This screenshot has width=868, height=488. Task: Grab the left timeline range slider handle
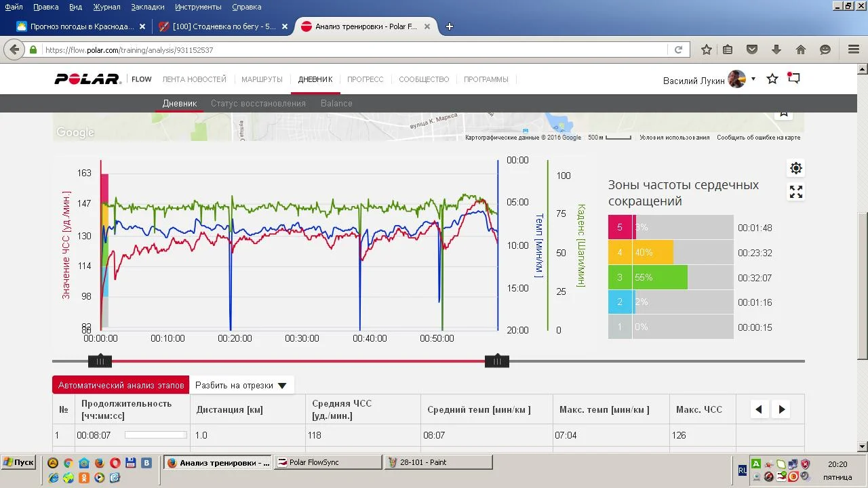tap(100, 361)
